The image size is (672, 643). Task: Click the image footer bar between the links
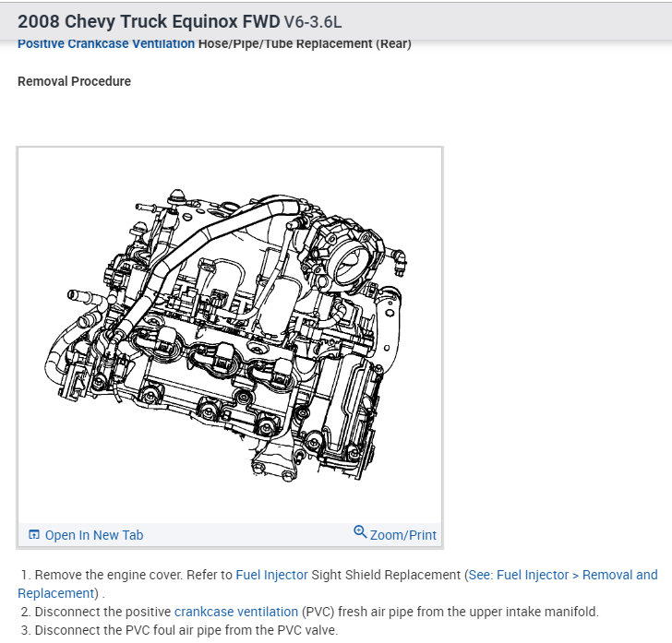tap(248, 535)
